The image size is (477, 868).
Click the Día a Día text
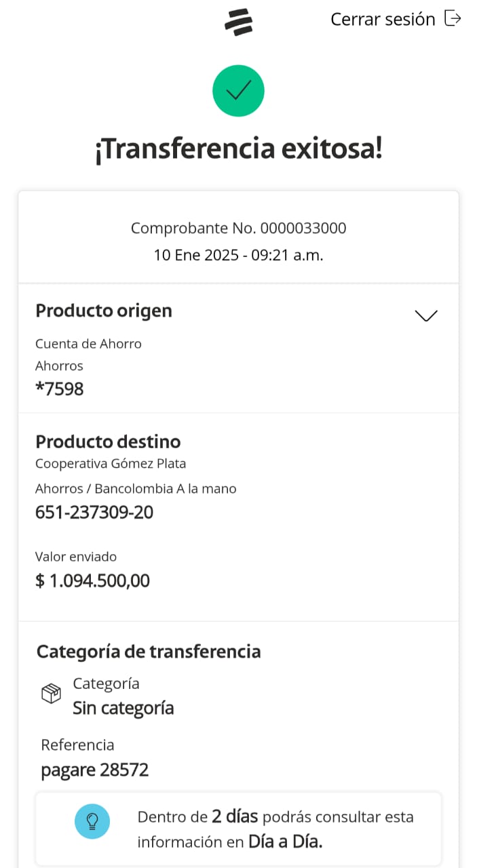click(285, 842)
